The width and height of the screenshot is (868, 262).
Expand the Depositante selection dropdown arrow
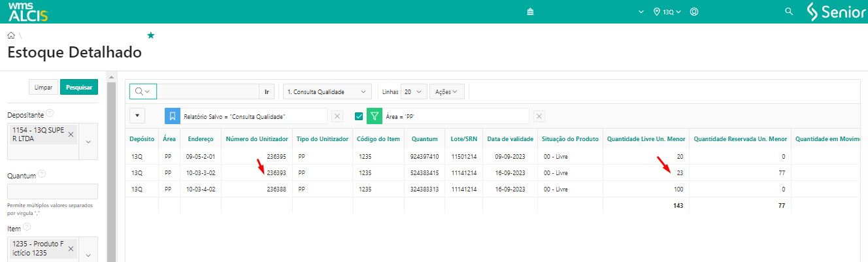88,141
